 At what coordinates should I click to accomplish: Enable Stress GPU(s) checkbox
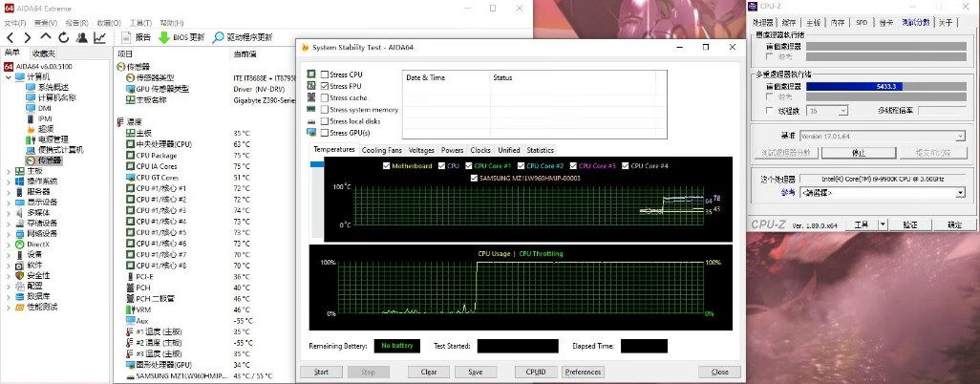[x=325, y=133]
